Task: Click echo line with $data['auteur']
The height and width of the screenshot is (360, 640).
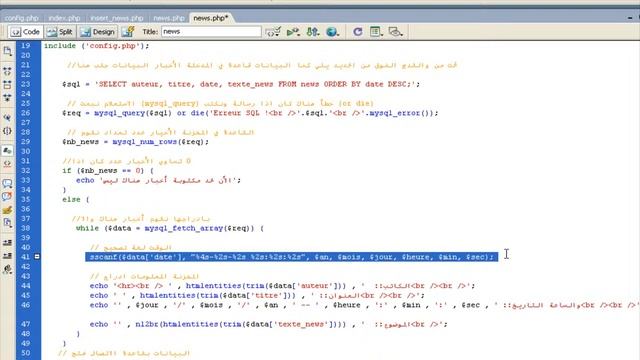Action: point(282,286)
